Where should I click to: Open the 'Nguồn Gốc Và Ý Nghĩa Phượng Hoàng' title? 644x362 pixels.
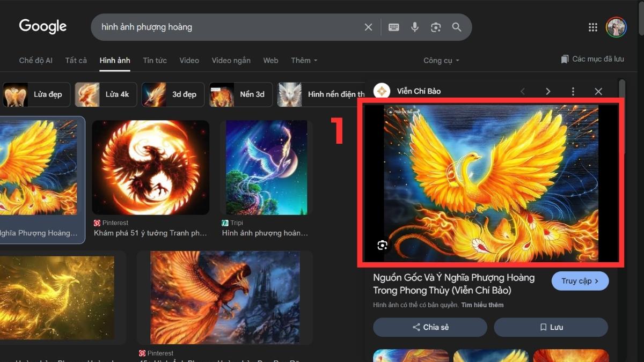[453, 284]
